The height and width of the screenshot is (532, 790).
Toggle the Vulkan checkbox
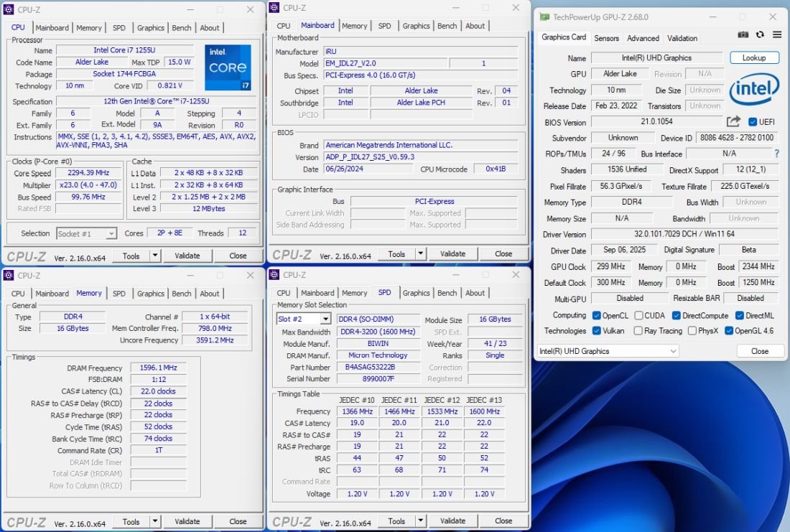[597, 331]
